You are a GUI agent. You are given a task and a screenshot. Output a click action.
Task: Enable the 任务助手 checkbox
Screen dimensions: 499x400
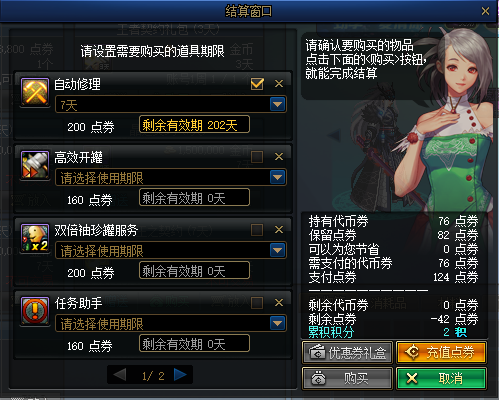pos(257,303)
